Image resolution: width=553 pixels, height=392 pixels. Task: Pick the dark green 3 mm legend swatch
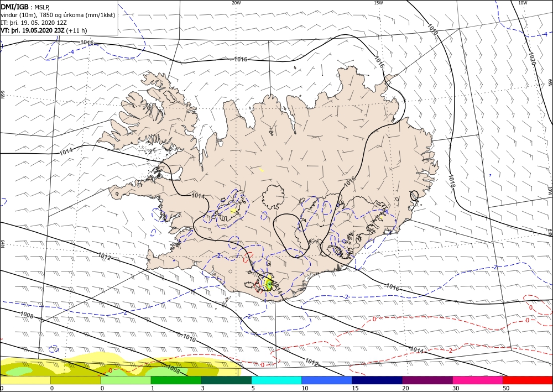pos(226,380)
